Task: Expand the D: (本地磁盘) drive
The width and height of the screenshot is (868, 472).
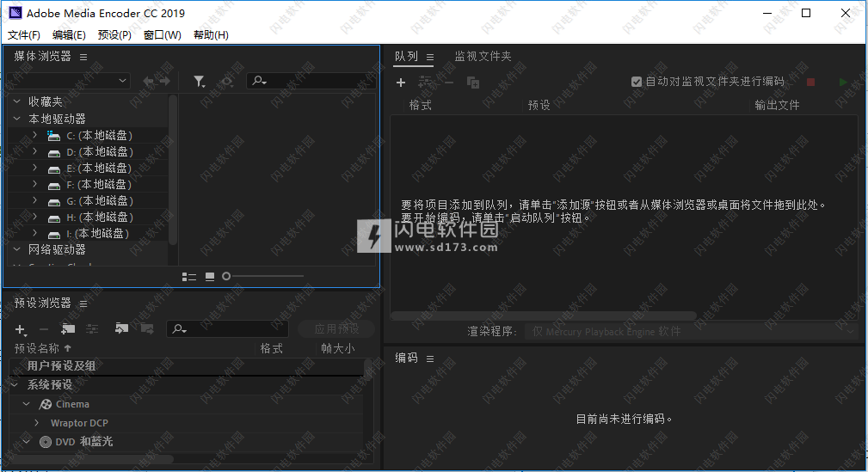Action: pos(35,151)
